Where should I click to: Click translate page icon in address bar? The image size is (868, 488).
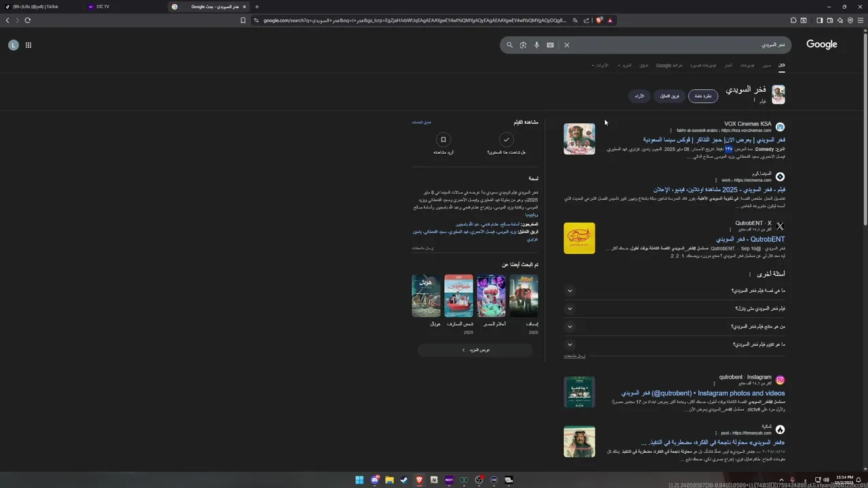coord(575,20)
